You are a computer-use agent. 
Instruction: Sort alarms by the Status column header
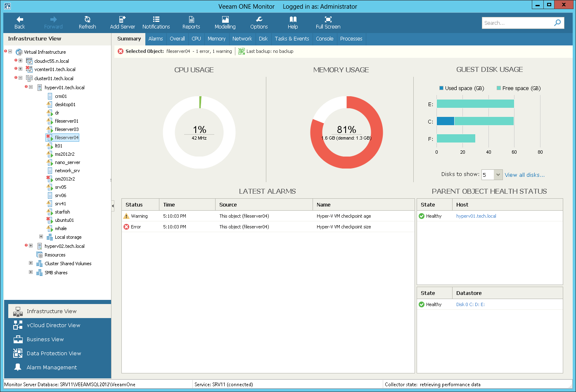click(x=140, y=204)
